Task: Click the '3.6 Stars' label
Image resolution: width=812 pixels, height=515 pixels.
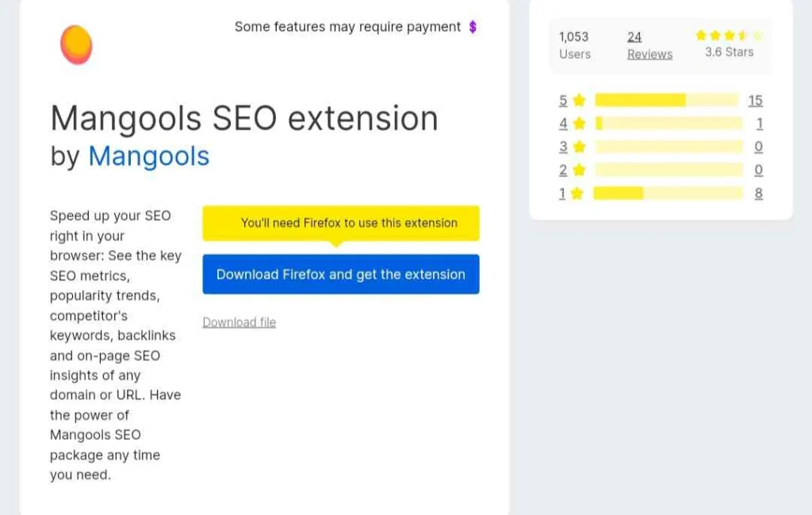Action: 730,52
